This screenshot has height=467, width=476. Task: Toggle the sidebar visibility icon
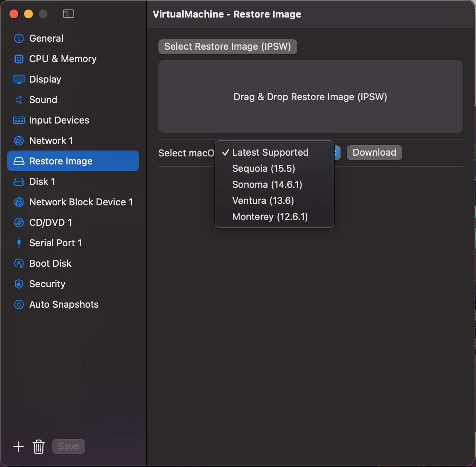click(x=69, y=14)
